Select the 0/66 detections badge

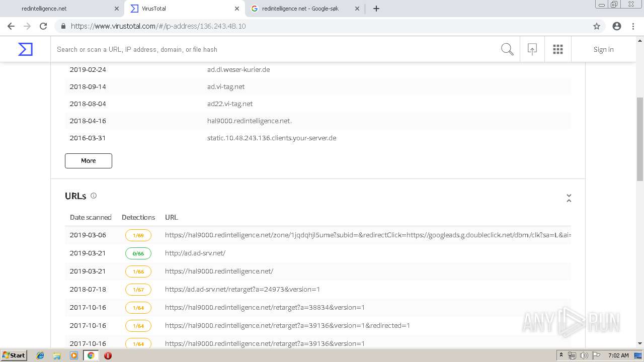(x=138, y=253)
